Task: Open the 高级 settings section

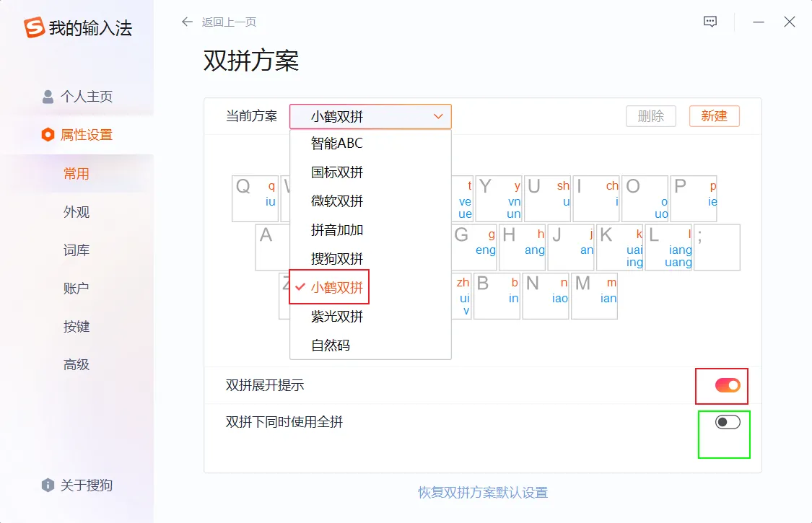Action: click(77, 365)
